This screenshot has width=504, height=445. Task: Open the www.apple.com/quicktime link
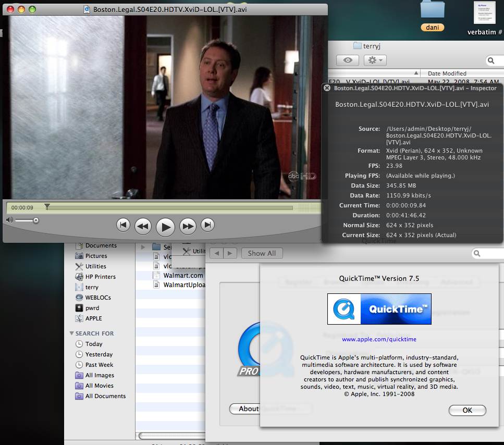379,339
